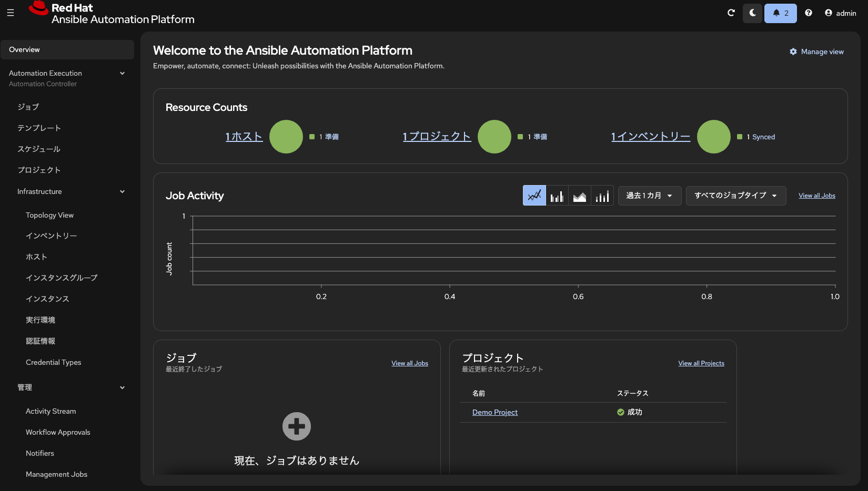Viewport: 868px width, 491px height.
Task: Click the green hosts donut chart
Action: click(286, 137)
